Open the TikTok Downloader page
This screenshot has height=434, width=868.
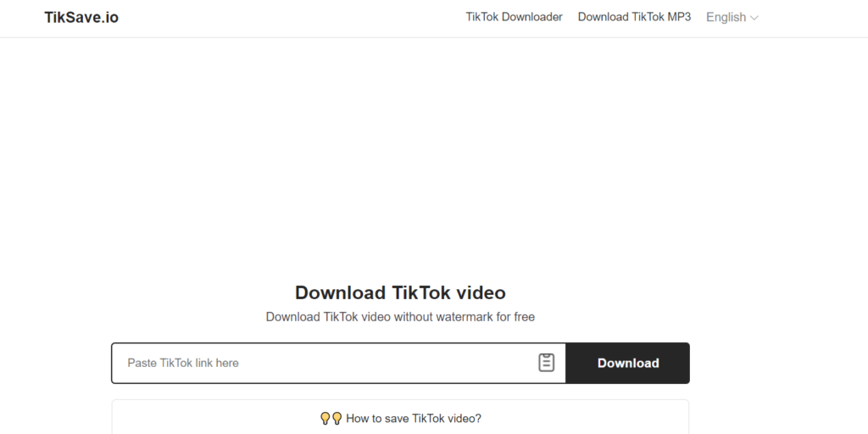click(514, 17)
